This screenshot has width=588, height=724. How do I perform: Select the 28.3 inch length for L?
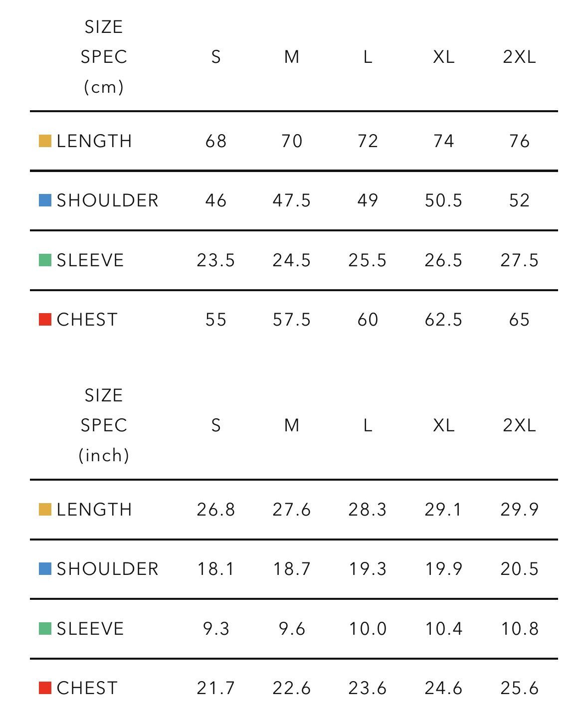pyautogui.click(x=368, y=510)
